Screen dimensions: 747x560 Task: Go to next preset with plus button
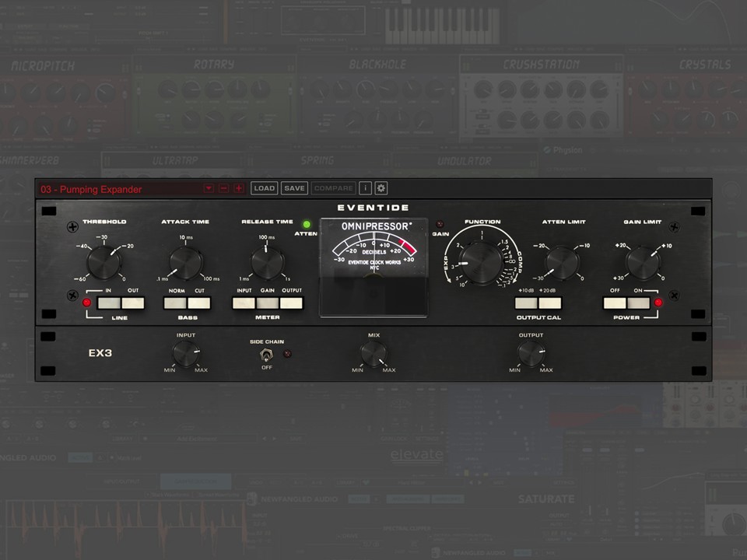click(239, 188)
